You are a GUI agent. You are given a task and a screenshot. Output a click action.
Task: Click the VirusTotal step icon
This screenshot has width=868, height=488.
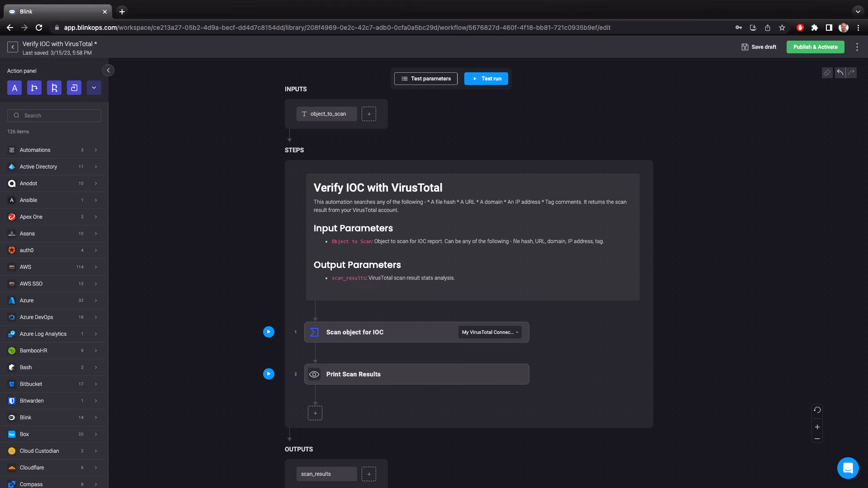click(314, 332)
